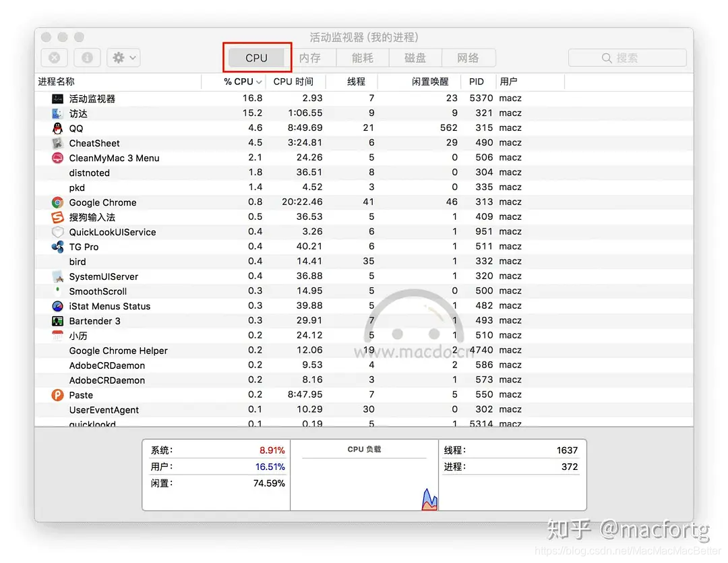This screenshot has height=563, width=728.
Task: Select AdobeCRDaemon with PID 586
Action: [x=107, y=365]
